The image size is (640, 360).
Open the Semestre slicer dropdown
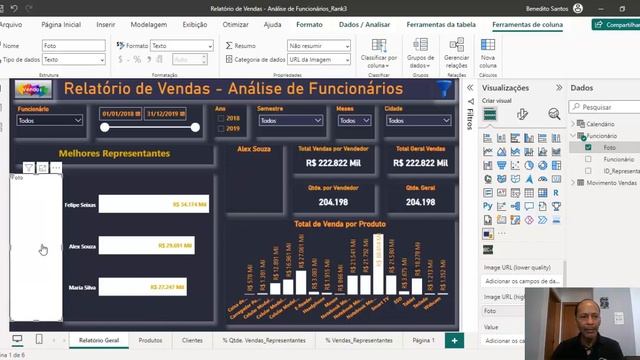click(x=291, y=120)
